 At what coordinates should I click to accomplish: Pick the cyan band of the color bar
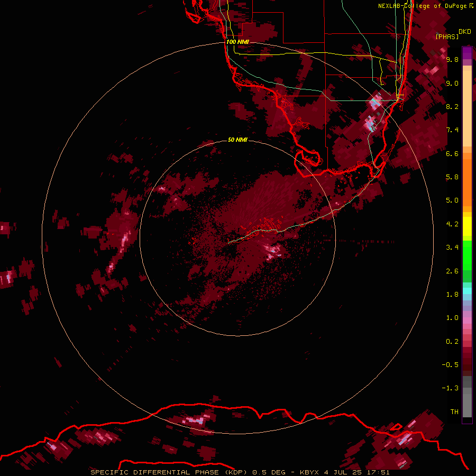467,291
